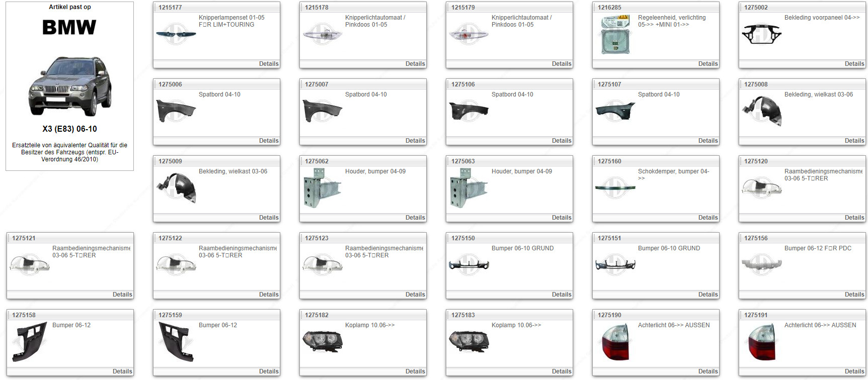Open Details for part 1215177
The width and height of the screenshot is (868, 380).
point(269,64)
